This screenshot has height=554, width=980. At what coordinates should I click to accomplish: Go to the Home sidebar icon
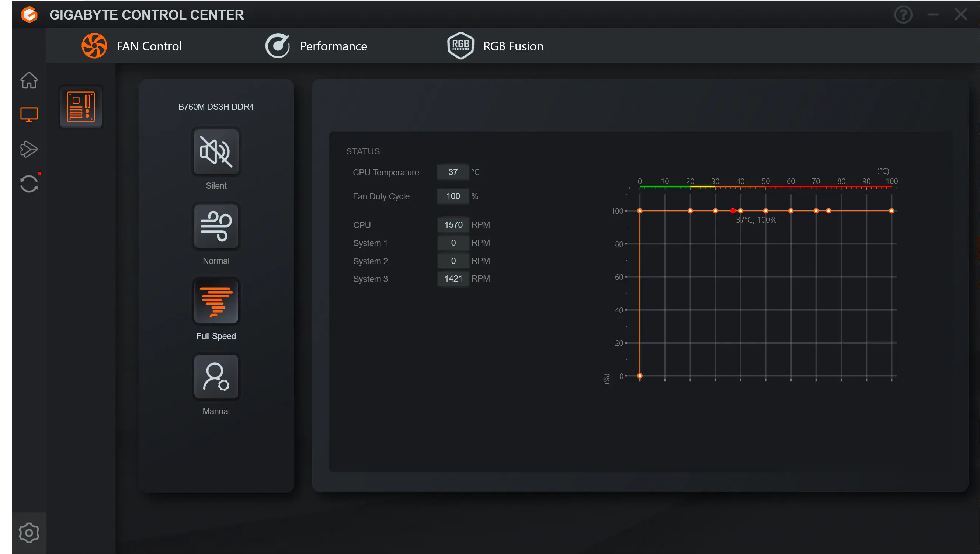pyautogui.click(x=29, y=80)
